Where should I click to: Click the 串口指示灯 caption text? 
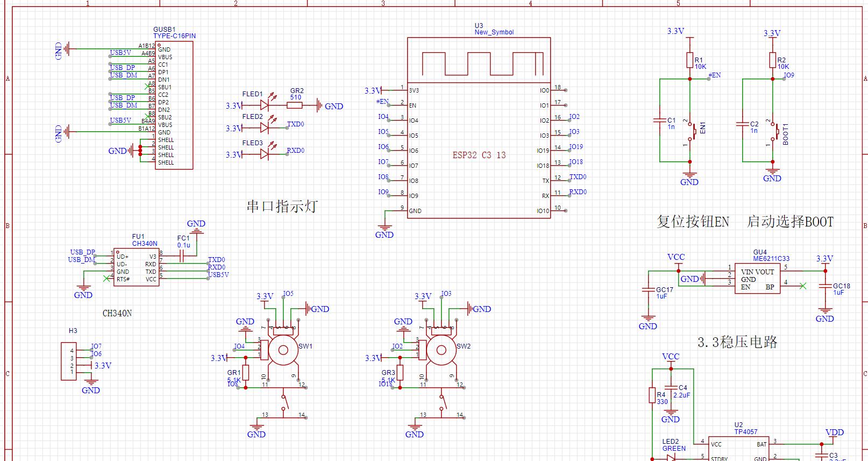[282, 206]
